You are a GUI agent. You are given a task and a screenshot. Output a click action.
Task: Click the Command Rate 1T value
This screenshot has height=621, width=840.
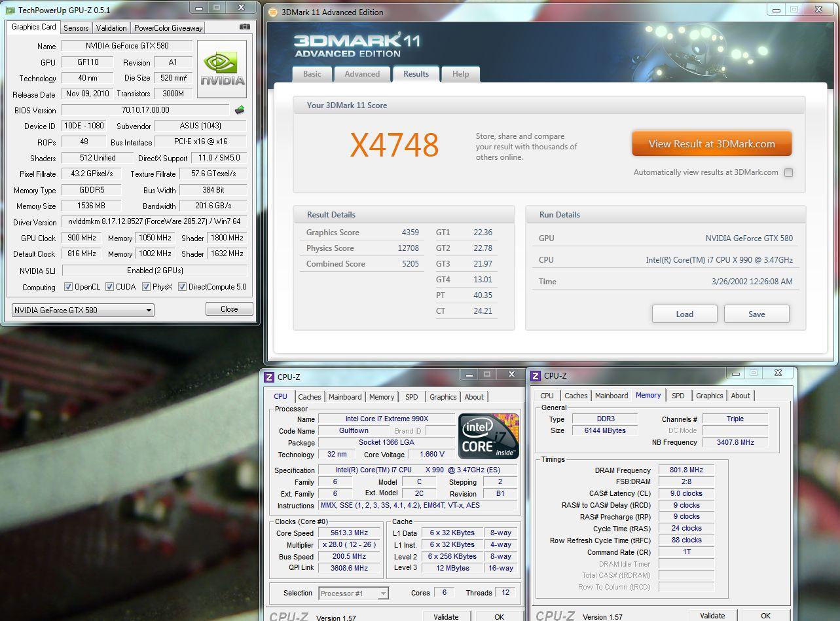coord(686,552)
